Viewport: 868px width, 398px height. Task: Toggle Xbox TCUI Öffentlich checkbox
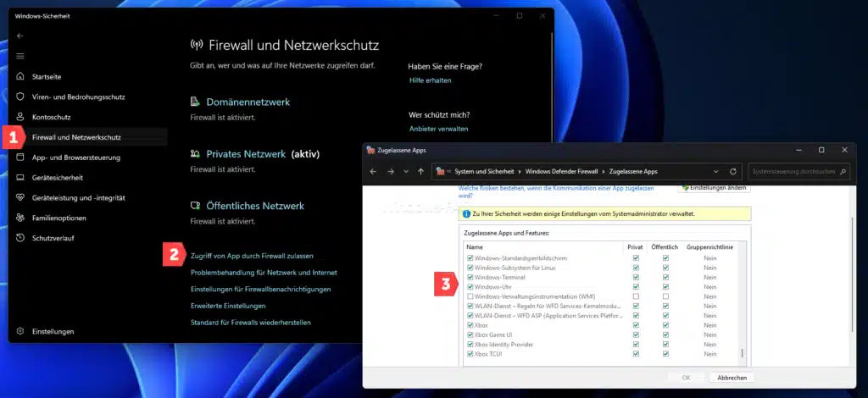666,354
